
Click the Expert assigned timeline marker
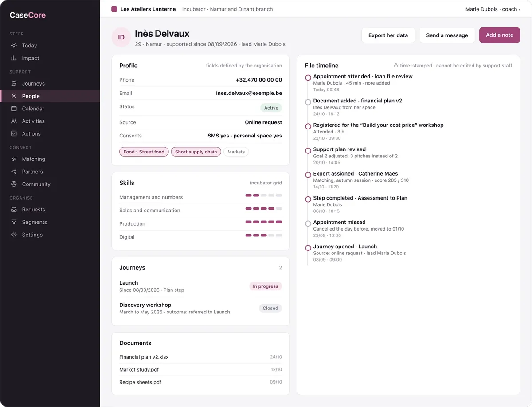coord(308,175)
